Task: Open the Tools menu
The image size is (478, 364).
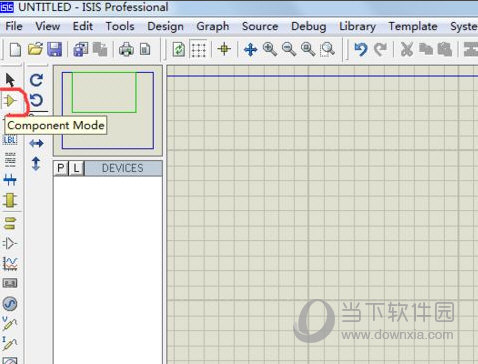Action: click(120, 26)
